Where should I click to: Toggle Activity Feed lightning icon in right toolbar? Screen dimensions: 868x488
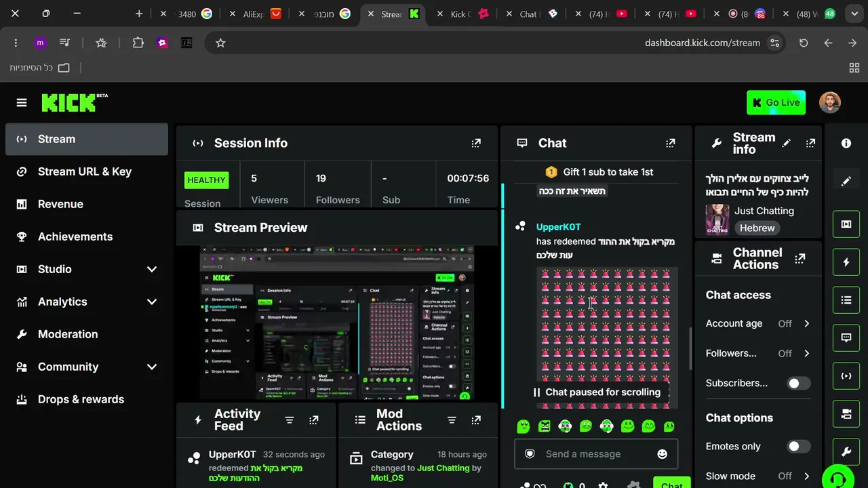[846, 262]
